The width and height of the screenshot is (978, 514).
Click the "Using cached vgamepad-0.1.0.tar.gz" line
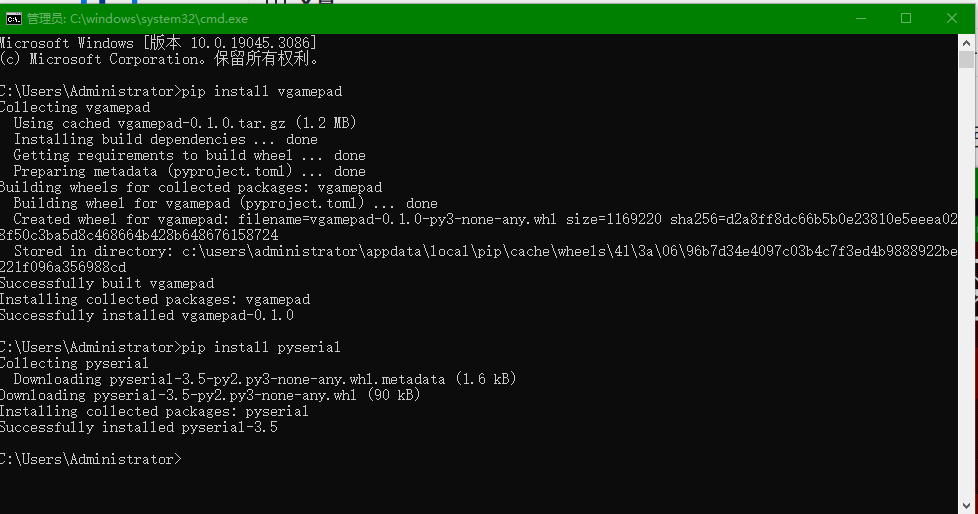(185, 123)
